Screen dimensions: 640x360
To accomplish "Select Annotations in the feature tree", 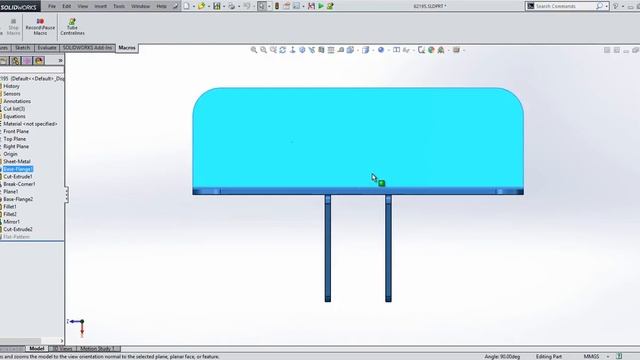I will [17, 101].
